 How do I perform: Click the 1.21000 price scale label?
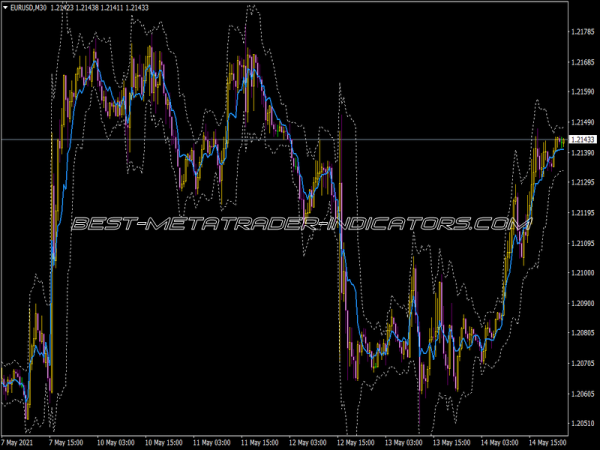583,273
